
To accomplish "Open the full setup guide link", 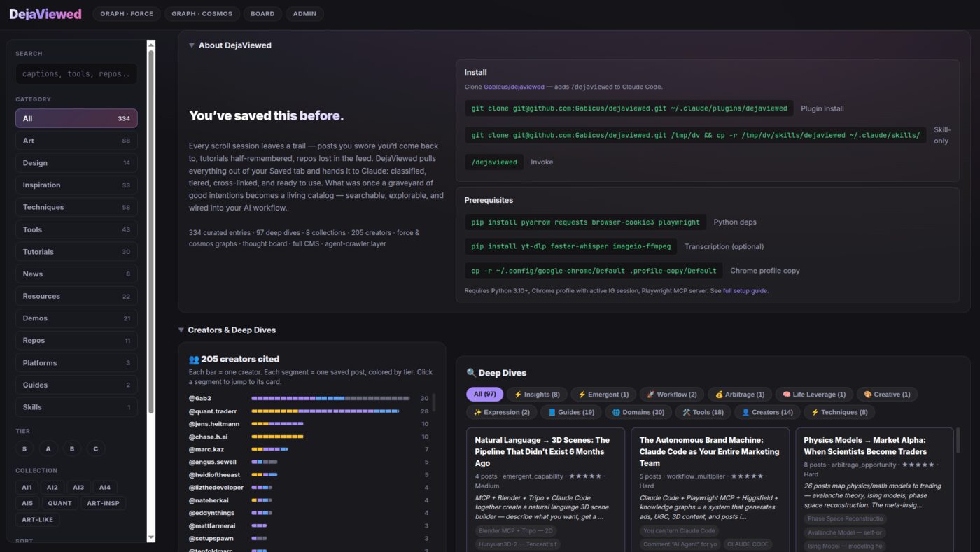I will coord(744,290).
